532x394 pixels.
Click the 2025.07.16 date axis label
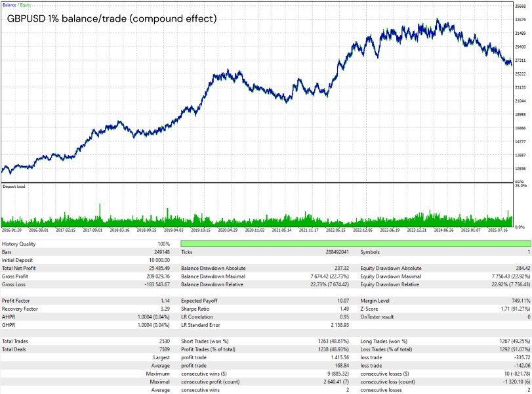point(498,230)
